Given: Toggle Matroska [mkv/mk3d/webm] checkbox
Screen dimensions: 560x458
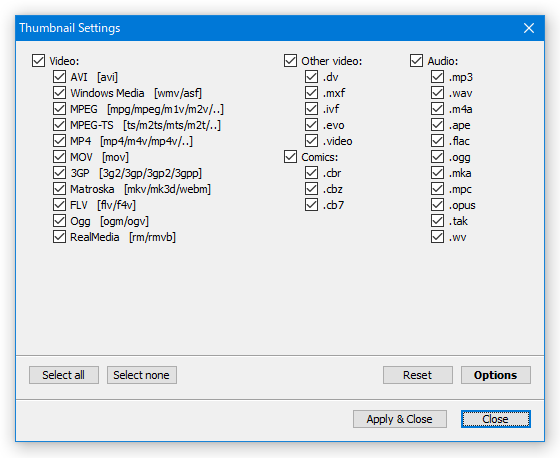Looking at the screenshot, I should pos(60,189).
